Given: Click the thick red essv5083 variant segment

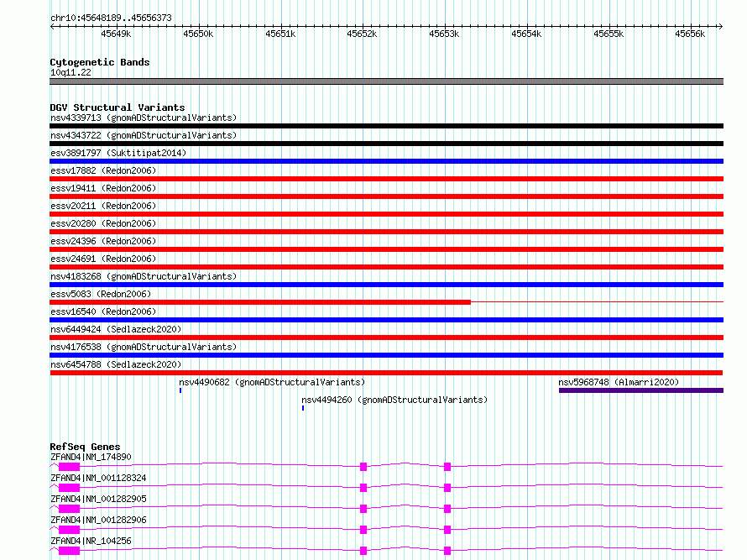Looking at the screenshot, I should [x=260, y=302].
